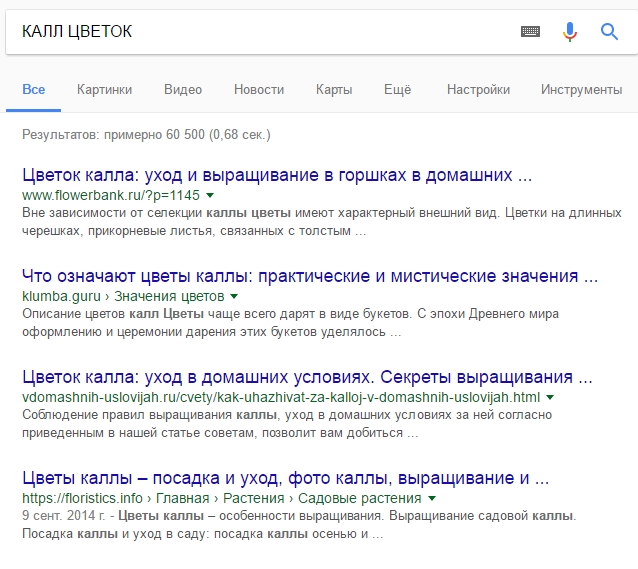
Task: Click 'klumba.guru › Значения цветов' breadcrumb
Action: point(123,296)
